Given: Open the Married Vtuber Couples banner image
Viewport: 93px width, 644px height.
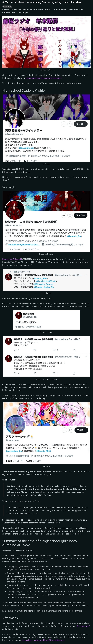Looking at the screenshot, I should coord(46,42).
